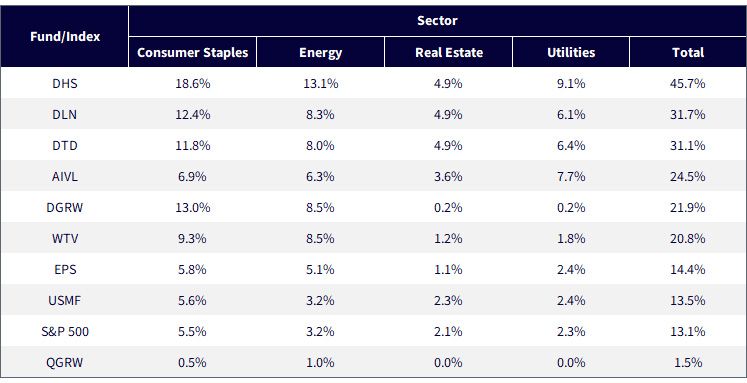Select the DGRW fund row label
747x383 pixels.
[x=65, y=207]
